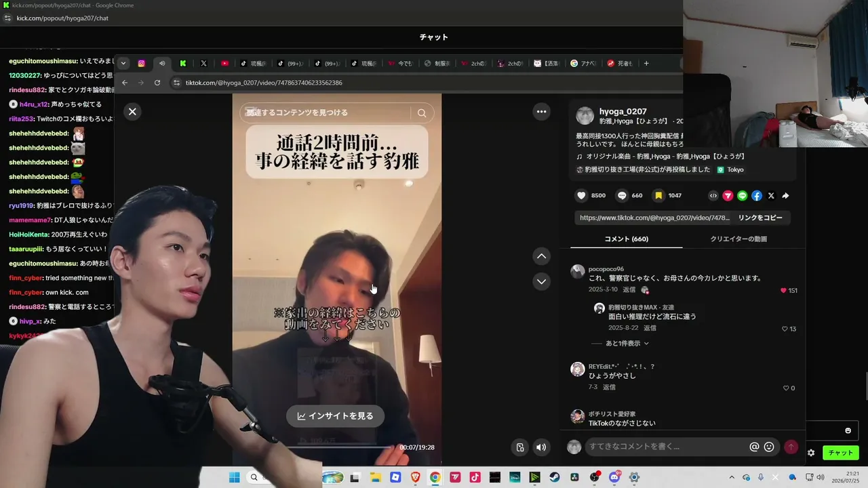Send video to friends via red arrow icon
The image size is (868, 488).
coord(728,196)
